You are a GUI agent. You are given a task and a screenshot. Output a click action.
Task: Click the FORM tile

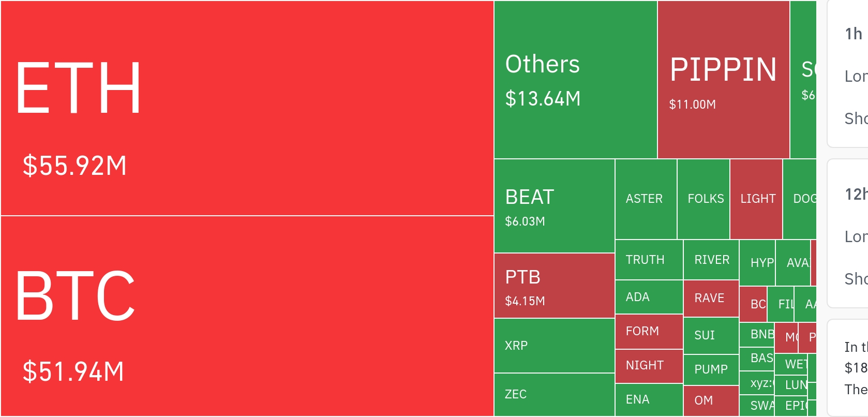coord(649,331)
